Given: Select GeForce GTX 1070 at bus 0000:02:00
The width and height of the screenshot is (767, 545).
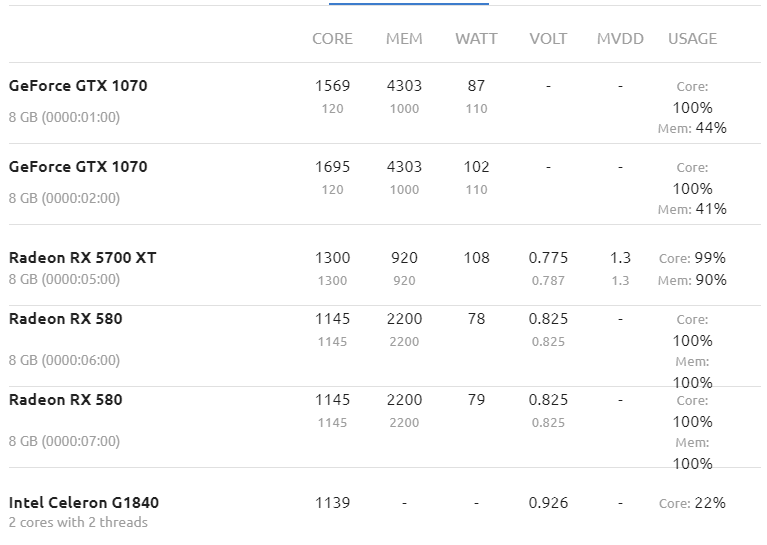Looking at the screenshot, I should point(78,167).
